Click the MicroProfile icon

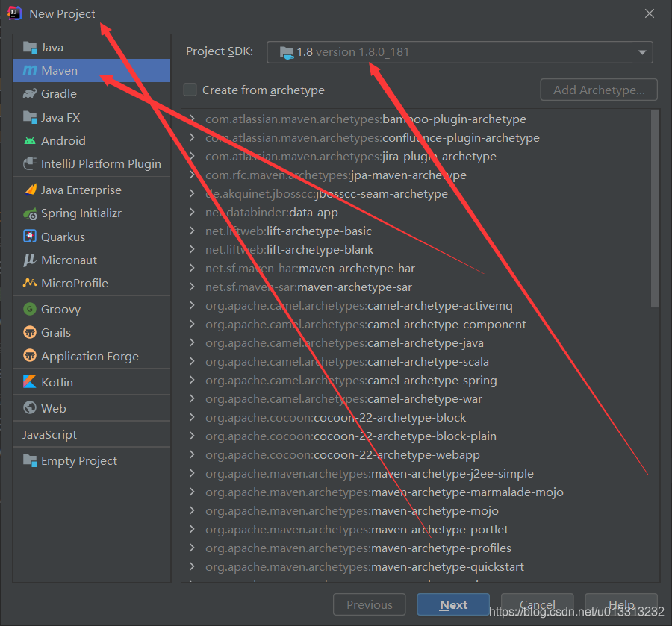[30, 283]
